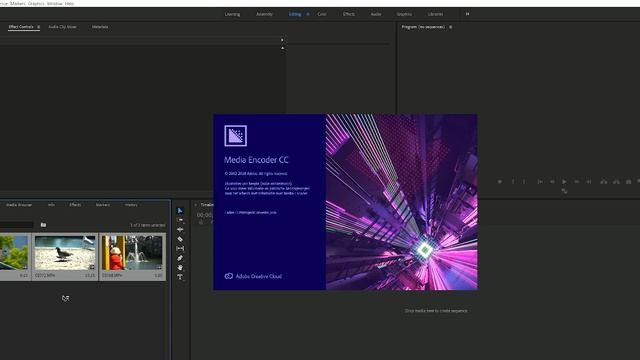Screen dimensions: 640x360
Task: Open the Graphics menu in menu bar
Action: coord(36,3)
